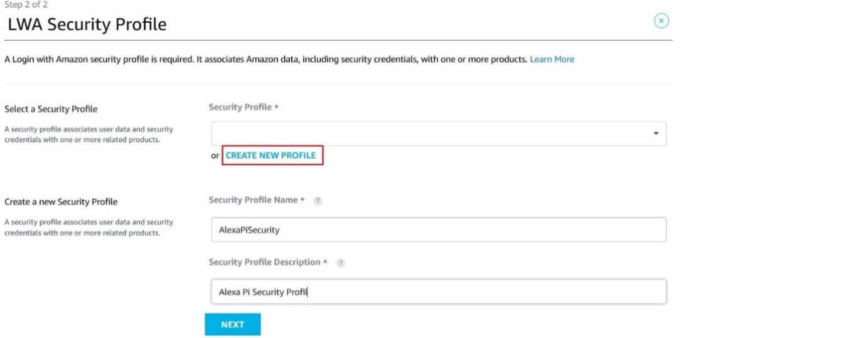Focus the AlexaPiSecurity profile name field

pyautogui.click(x=438, y=230)
